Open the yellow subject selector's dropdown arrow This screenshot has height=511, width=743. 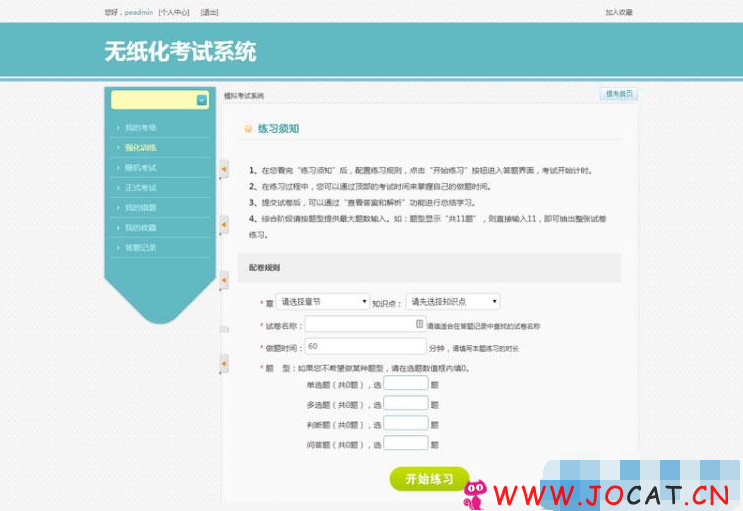click(201, 100)
